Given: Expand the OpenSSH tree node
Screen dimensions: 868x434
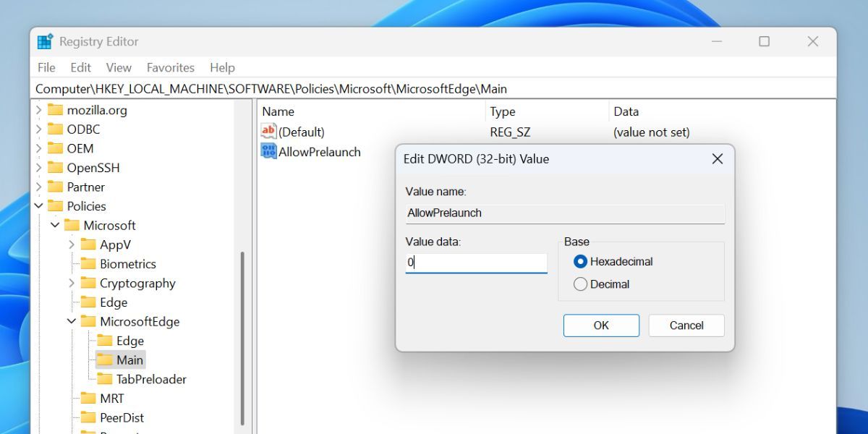Looking at the screenshot, I should point(41,167).
